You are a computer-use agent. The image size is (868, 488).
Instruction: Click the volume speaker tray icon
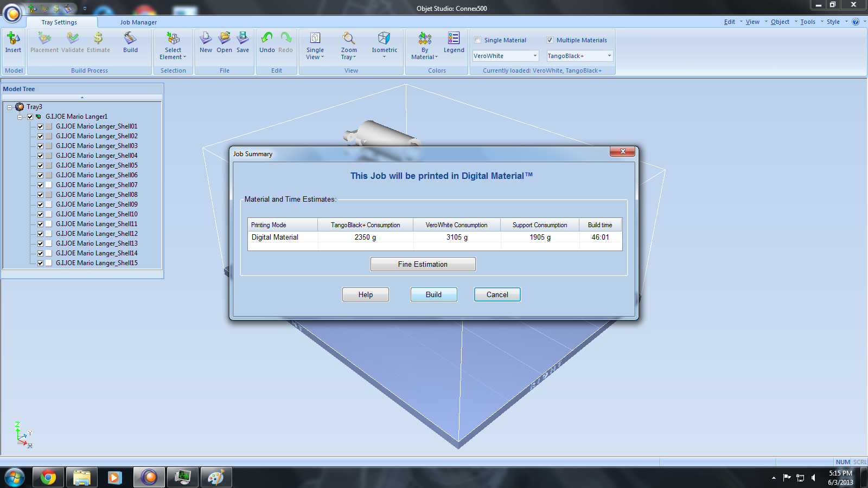click(x=813, y=478)
